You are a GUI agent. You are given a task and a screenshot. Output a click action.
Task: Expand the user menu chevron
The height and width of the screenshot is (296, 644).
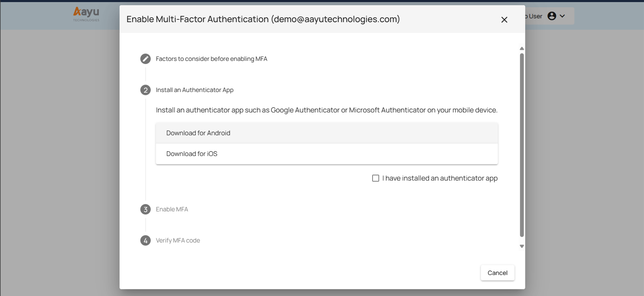562,16
